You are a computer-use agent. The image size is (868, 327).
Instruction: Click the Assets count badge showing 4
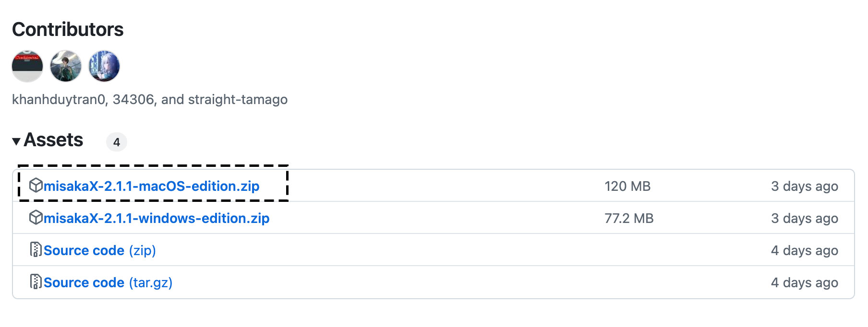pos(117,142)
